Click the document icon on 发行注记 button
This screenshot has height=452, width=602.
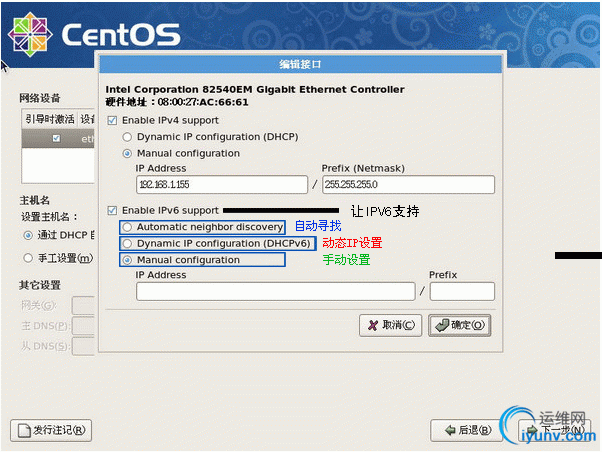point(24,430)
